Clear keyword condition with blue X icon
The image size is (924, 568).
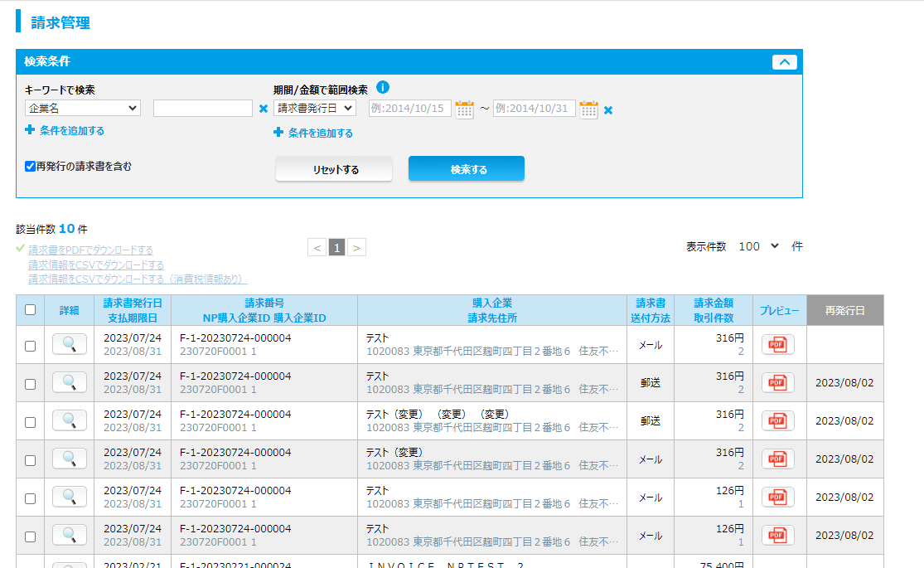click(x=264, y=109)
